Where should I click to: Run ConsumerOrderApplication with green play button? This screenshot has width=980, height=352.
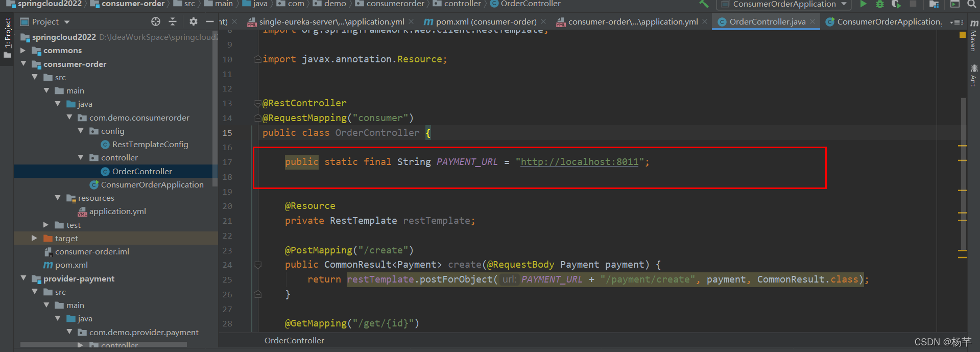tap(863, 4)
